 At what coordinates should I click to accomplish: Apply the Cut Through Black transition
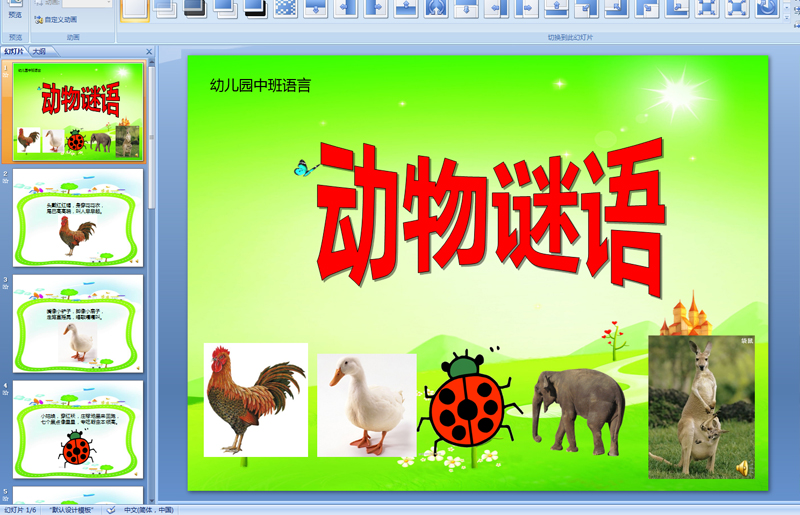click(256, 8)
